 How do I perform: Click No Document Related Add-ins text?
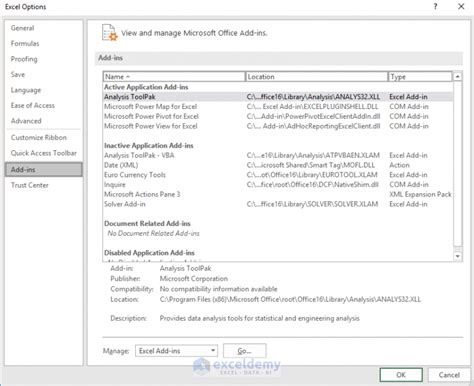(x=153, y=233)
